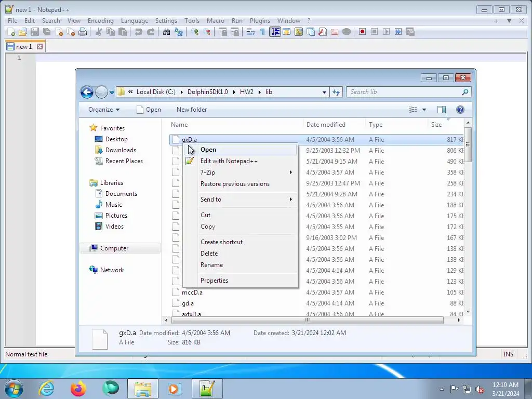Choose Open in context menu

(x=240, y=150)
